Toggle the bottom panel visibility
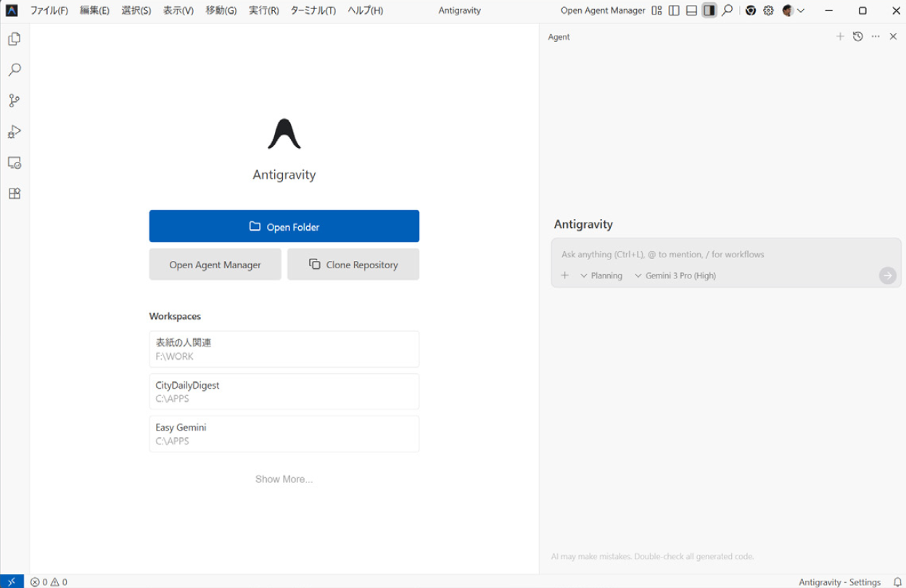 click(x=691, y=11)
